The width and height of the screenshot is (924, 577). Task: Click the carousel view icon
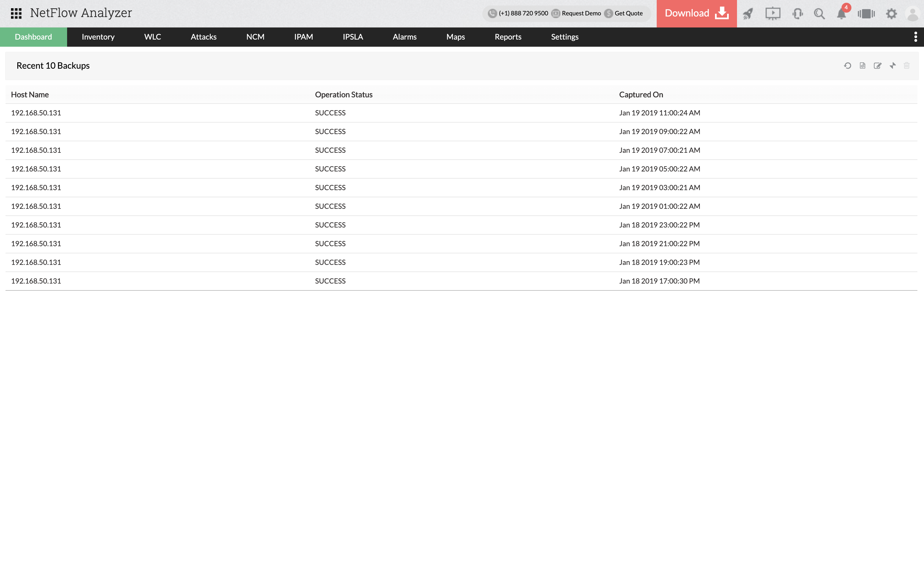pyautogui.click(x=866, y=14)
